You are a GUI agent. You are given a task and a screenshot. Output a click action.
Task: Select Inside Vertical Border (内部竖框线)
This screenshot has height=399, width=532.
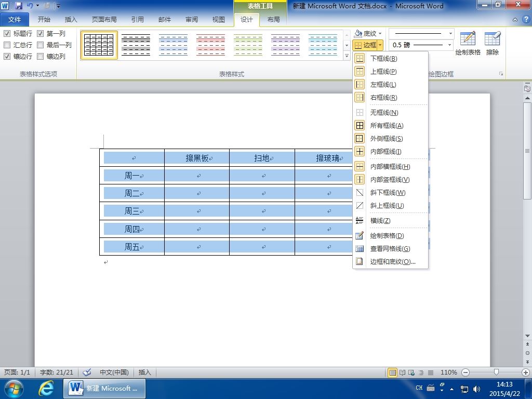coord(391,179)
